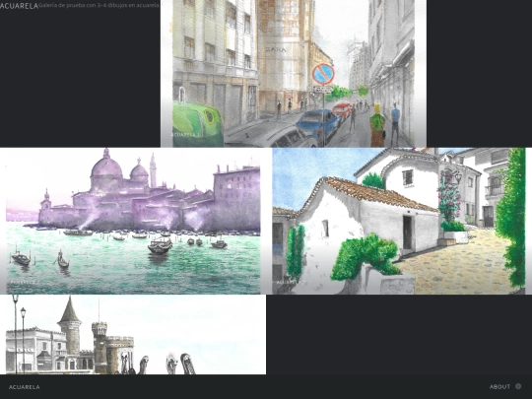Click the 'ACUARELA 1' caption on street painting

click(185, 135)
